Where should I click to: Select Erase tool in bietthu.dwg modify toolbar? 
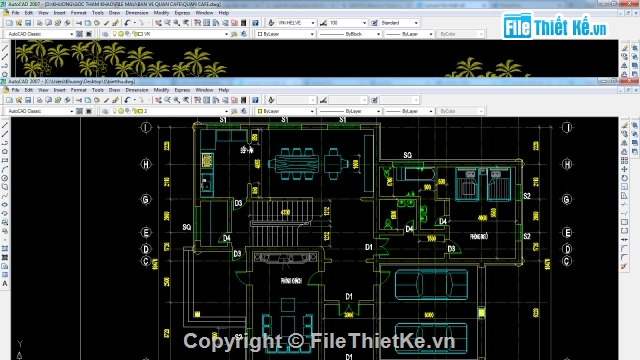point(624,125)
